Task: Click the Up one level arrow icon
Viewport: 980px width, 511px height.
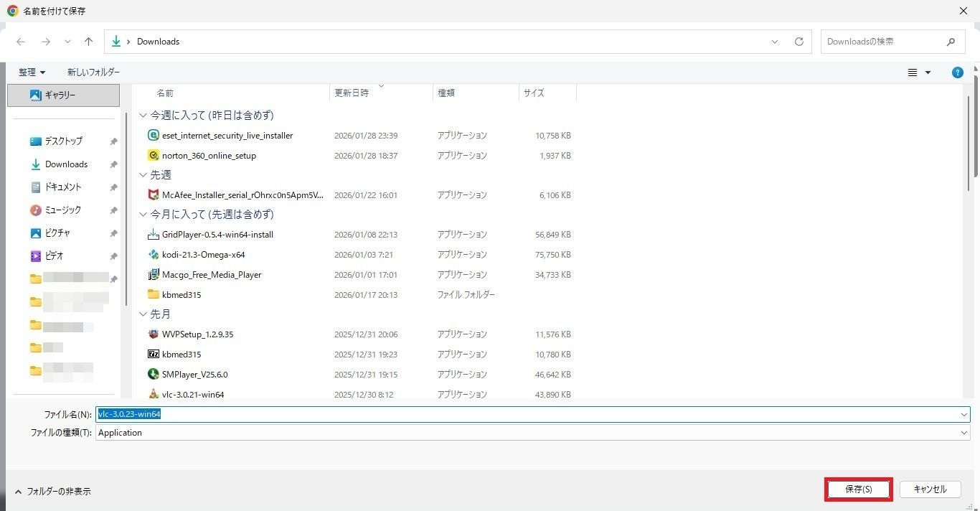Action: [88, 42]
